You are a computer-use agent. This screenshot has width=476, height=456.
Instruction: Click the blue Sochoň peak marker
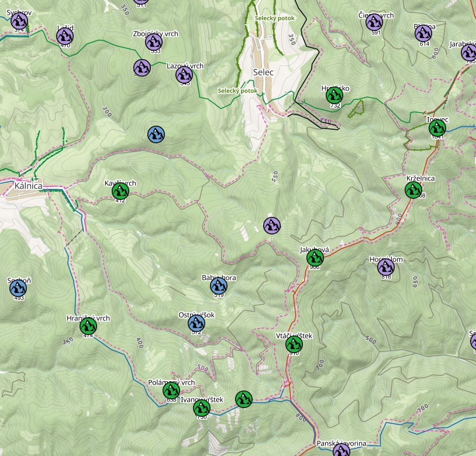coord(18,288)
